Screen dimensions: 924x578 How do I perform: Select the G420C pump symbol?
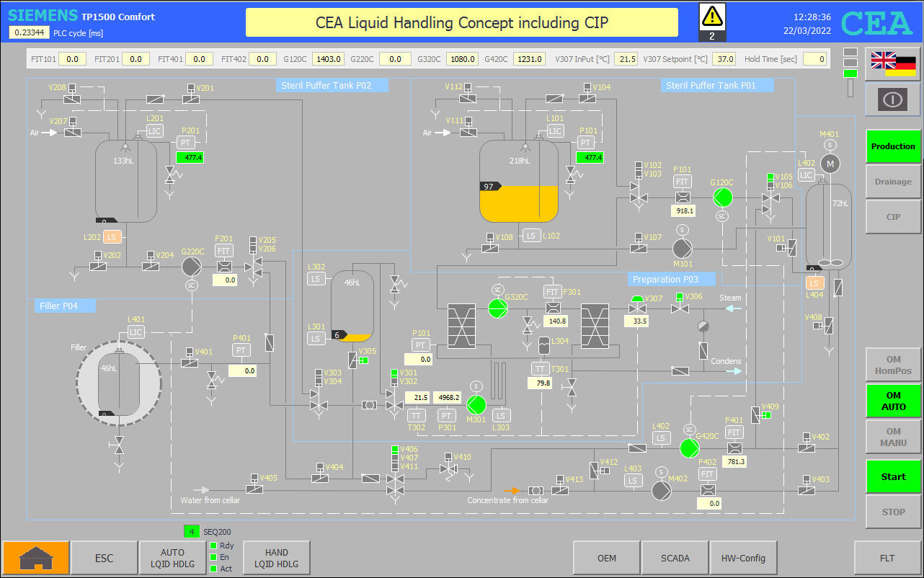[x=689, y=448]
